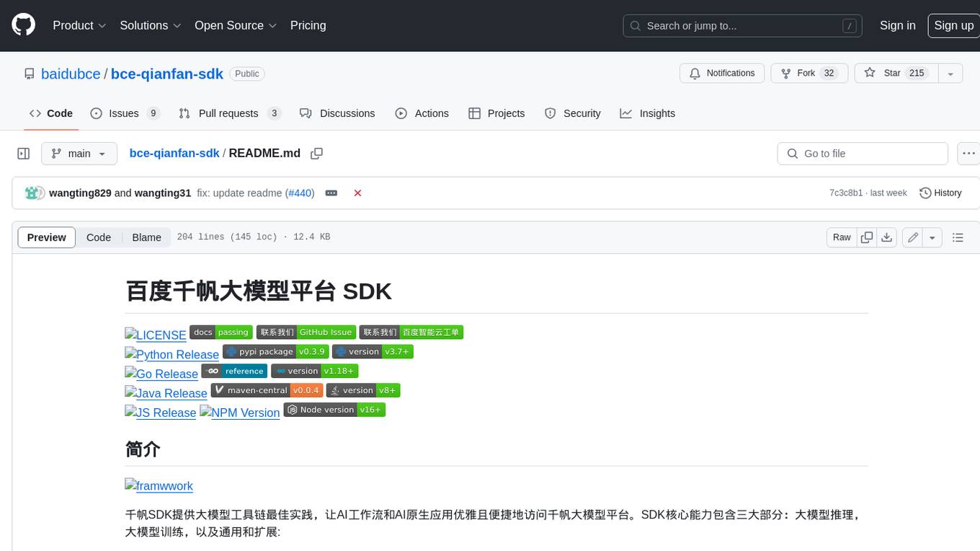Switch to the Code tab

(50, 113)
